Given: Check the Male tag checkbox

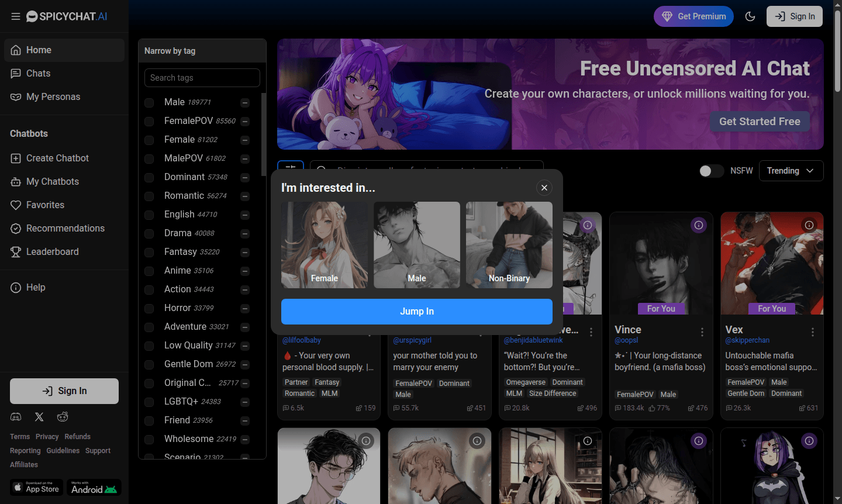Looking at the screenshot, I should (x=149, y=102).
